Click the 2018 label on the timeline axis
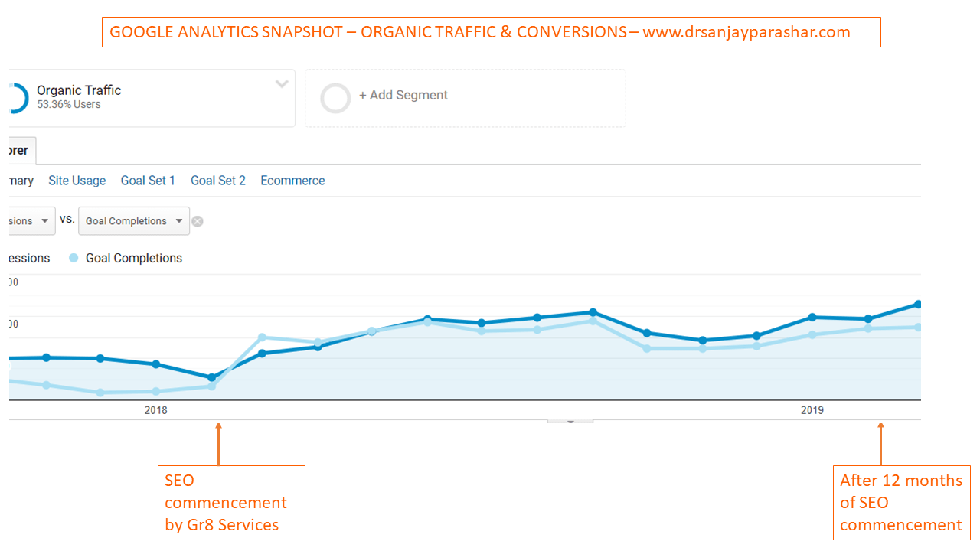980x551 pixels. point(155,410)
